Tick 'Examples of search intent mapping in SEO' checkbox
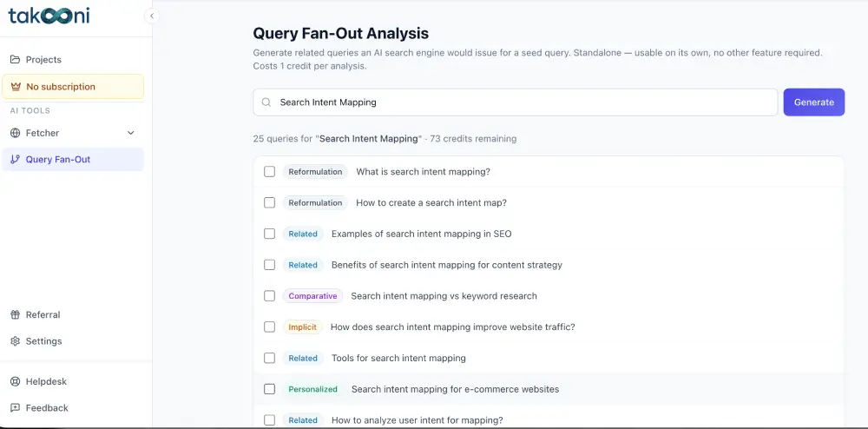 (270, 234)
